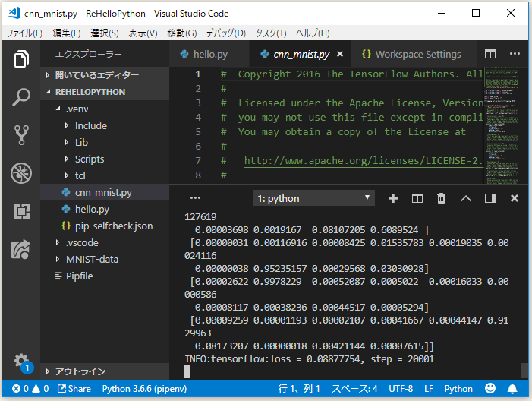Switch to the Workspace Settings tab
The height and width of the screenshot is (401, 532).
point(414,55)
